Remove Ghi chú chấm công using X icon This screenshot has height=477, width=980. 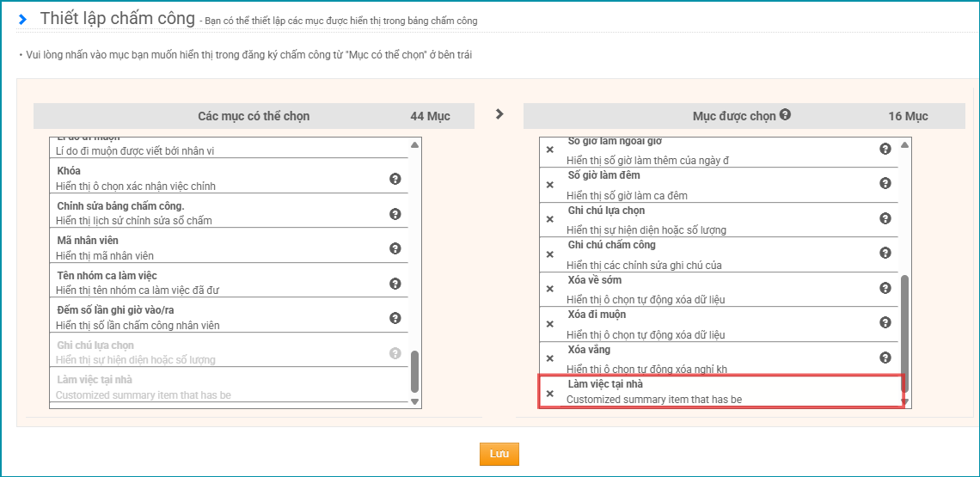[550, 254]
